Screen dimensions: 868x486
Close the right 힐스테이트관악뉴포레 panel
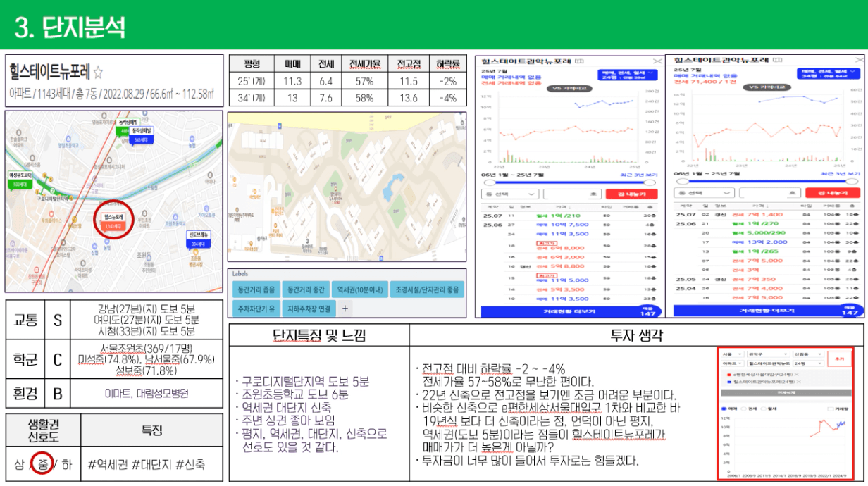(x=859, y=60)
